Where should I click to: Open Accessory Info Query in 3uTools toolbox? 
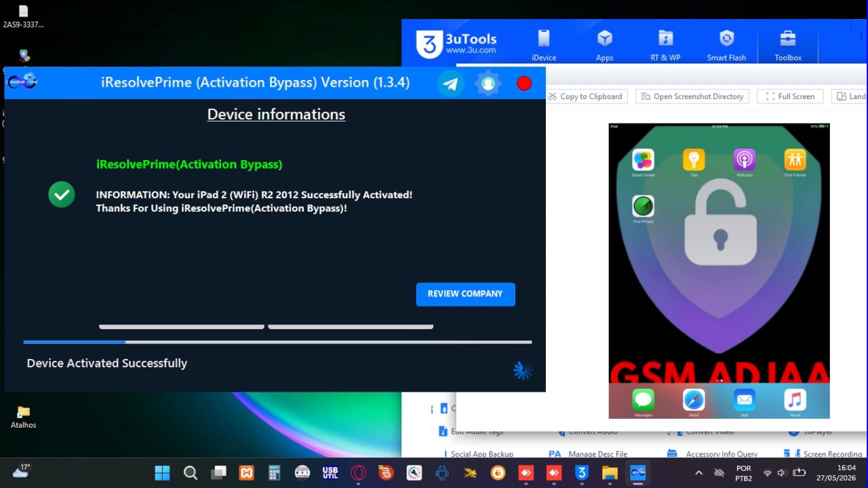pos(713,454)
